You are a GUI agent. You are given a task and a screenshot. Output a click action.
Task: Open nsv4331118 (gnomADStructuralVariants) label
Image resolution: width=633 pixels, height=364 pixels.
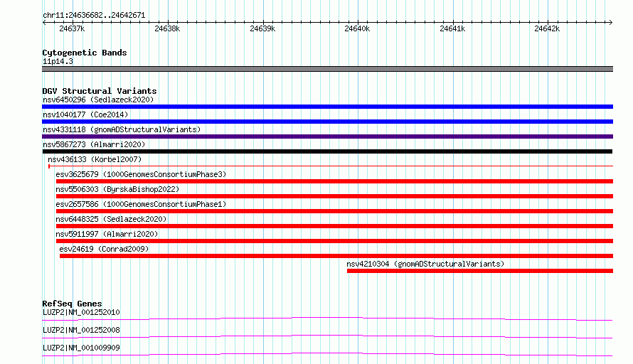coord(122,129)
